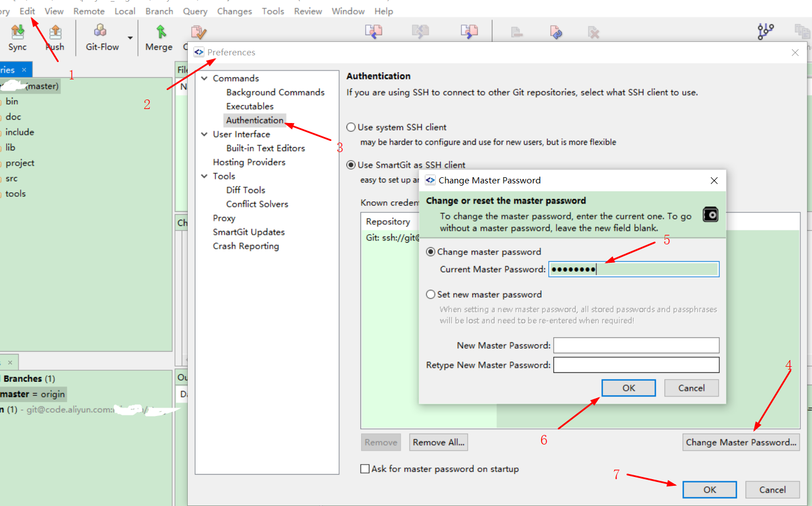Select Hosting Providers in the preferences tree
The width and height of the screenshot is (812, 506).
coord(249,162)
